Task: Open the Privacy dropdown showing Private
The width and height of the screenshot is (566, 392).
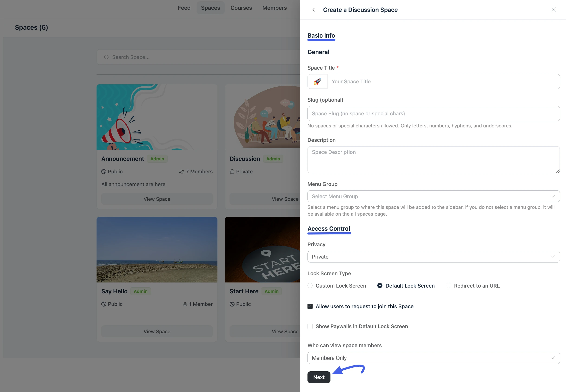Action: pyautogui.click(x=433, y=257)
